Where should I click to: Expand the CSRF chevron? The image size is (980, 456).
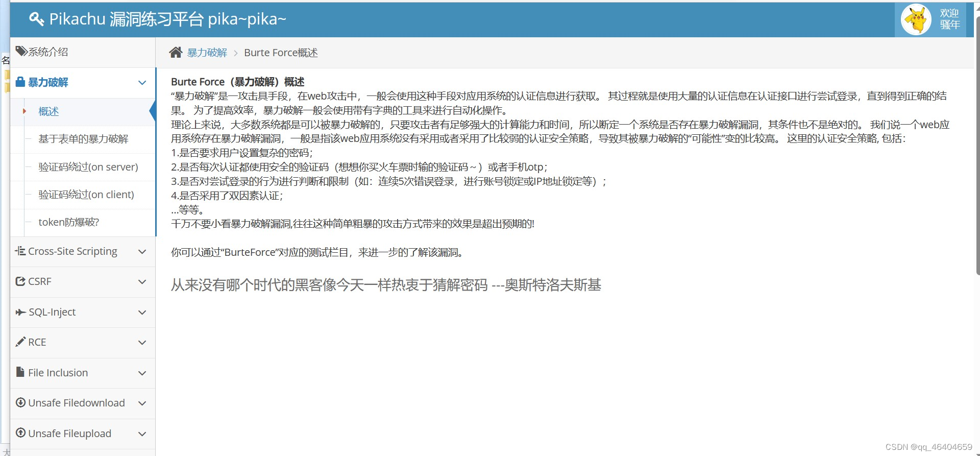click(x=142, y=282)
